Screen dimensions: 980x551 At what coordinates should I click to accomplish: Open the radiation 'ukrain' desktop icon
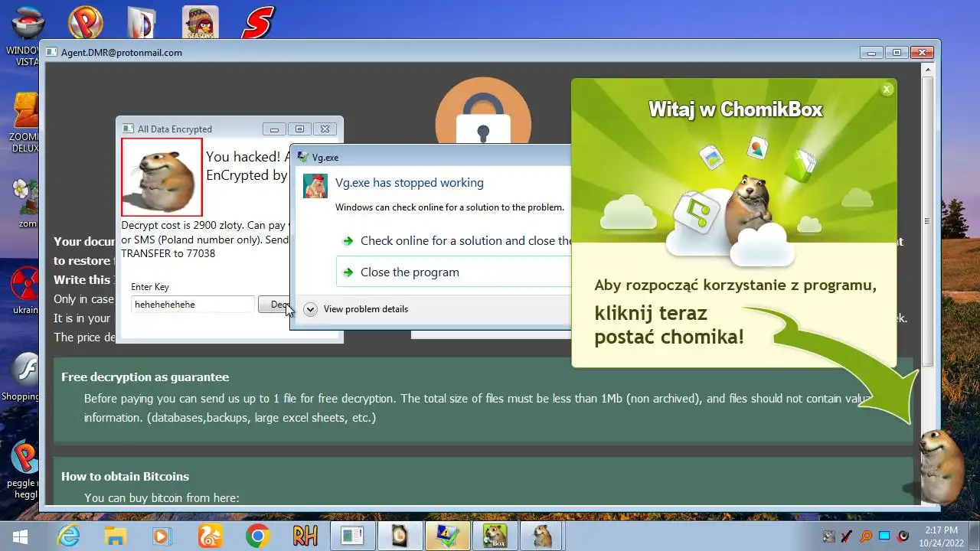coord(24,291)
